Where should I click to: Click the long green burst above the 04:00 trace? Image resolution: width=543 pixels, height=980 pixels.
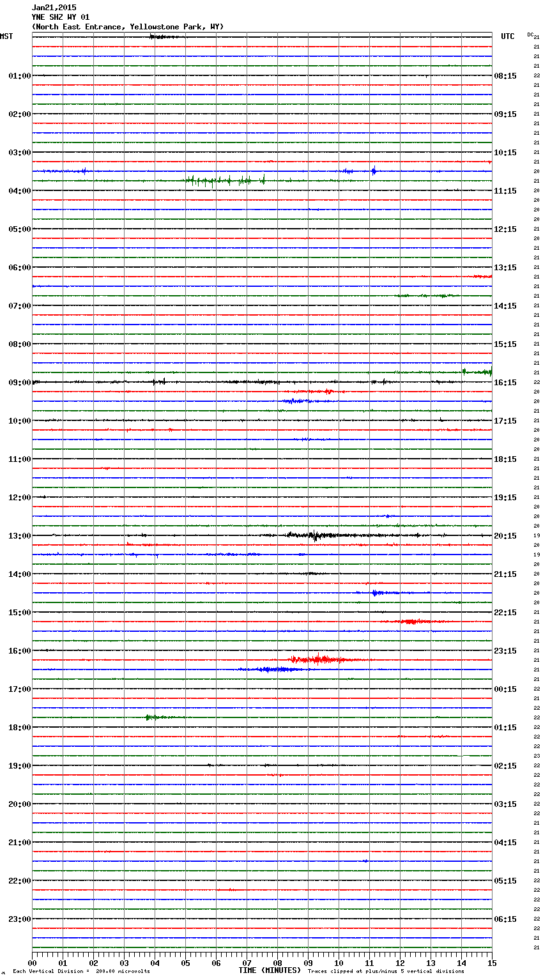click(225, 181)
